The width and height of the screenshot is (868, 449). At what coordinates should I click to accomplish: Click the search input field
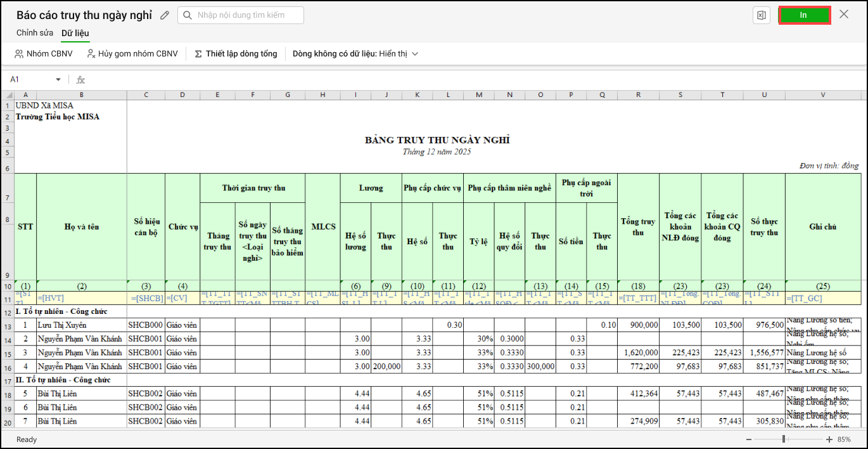[247, 15]
